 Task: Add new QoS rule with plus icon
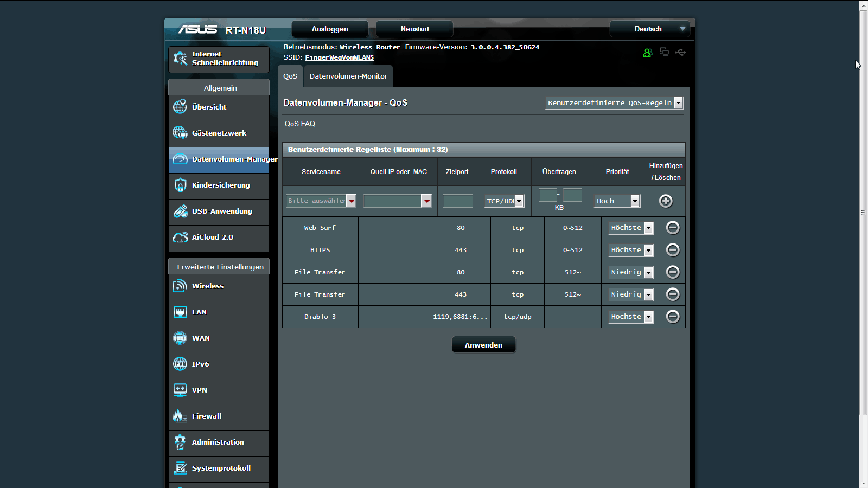click(666, 201)
